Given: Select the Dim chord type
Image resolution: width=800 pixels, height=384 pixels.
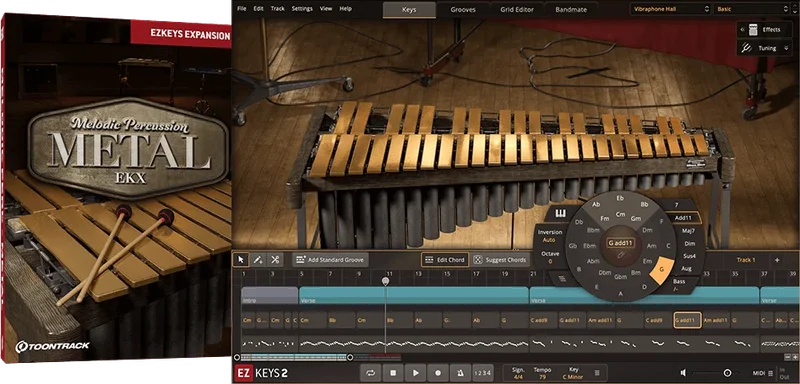Looking at the screenshot, I should coord(689,244).
